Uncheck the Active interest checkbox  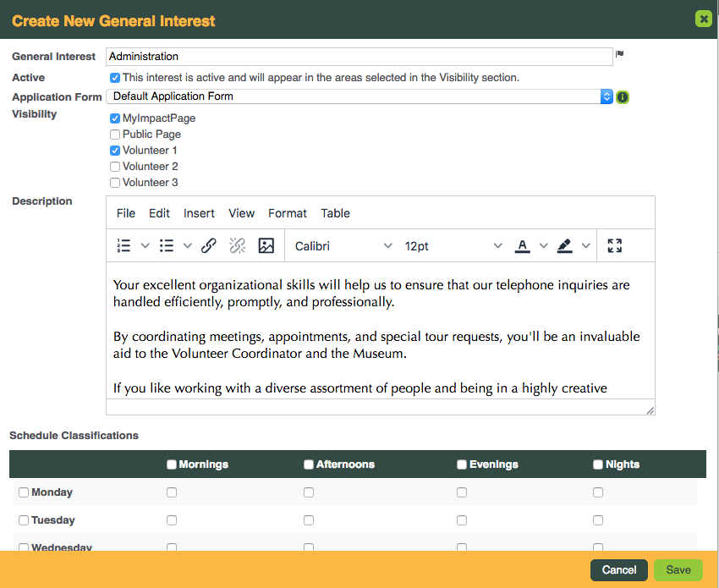[x=115, y=78]
